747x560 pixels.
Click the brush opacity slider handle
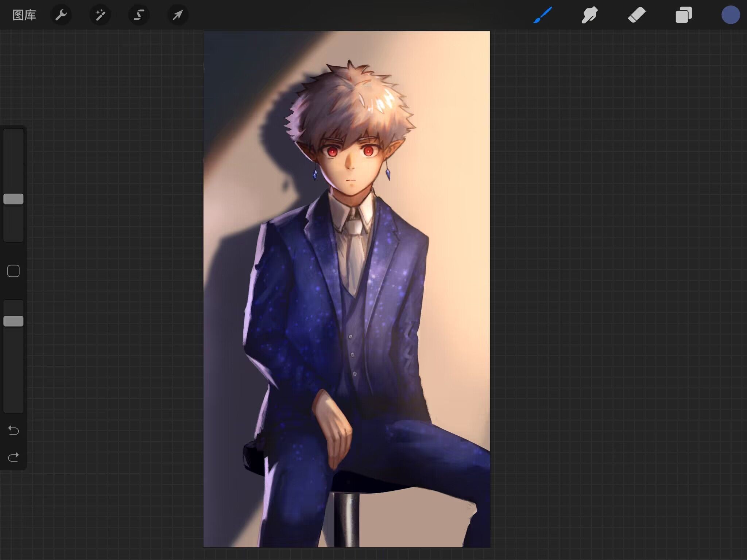(x=13, y=321)
